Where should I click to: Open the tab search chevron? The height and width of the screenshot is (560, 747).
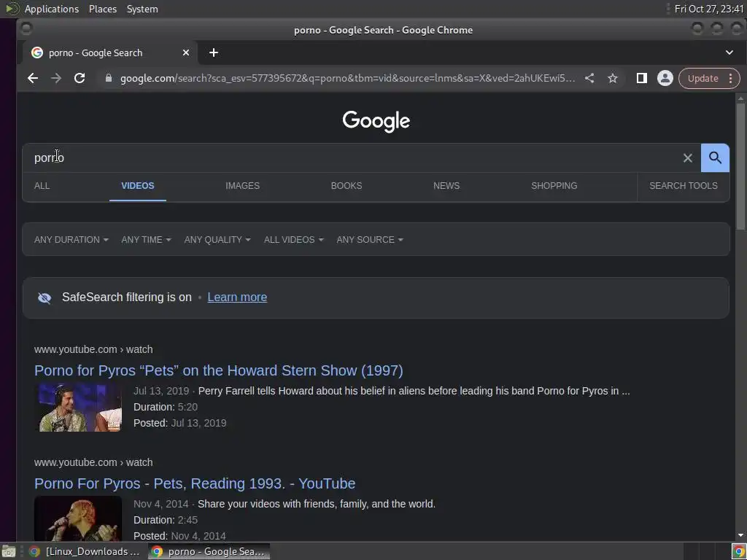(x=729, y=52)
